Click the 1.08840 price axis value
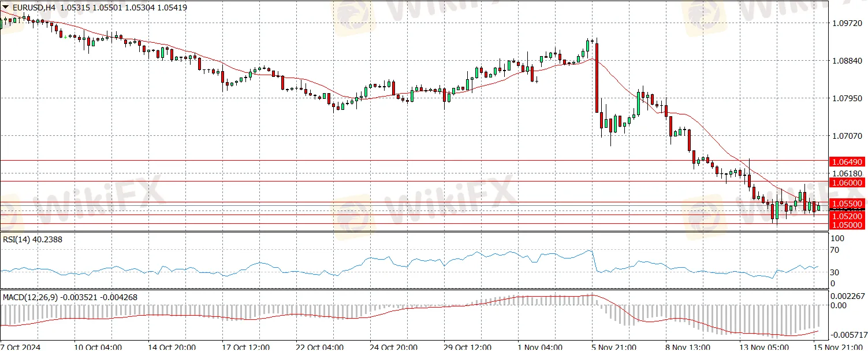Image resolution: width=868 pixels, height=351 pixels. (x=847, y=60)
